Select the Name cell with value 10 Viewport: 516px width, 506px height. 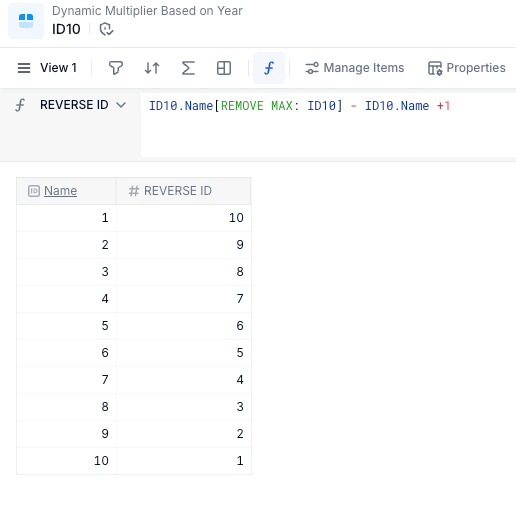point(66,461)
